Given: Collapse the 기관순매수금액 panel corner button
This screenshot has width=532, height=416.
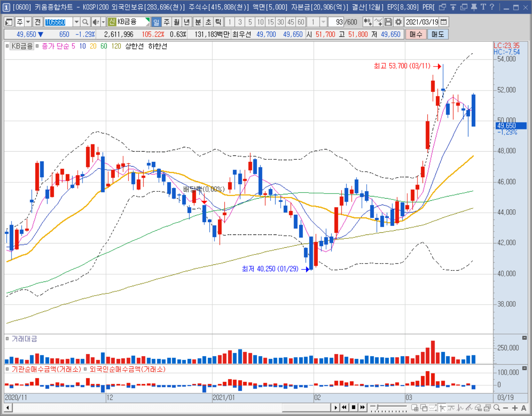Looking at the screenshot, I should 524,368.
